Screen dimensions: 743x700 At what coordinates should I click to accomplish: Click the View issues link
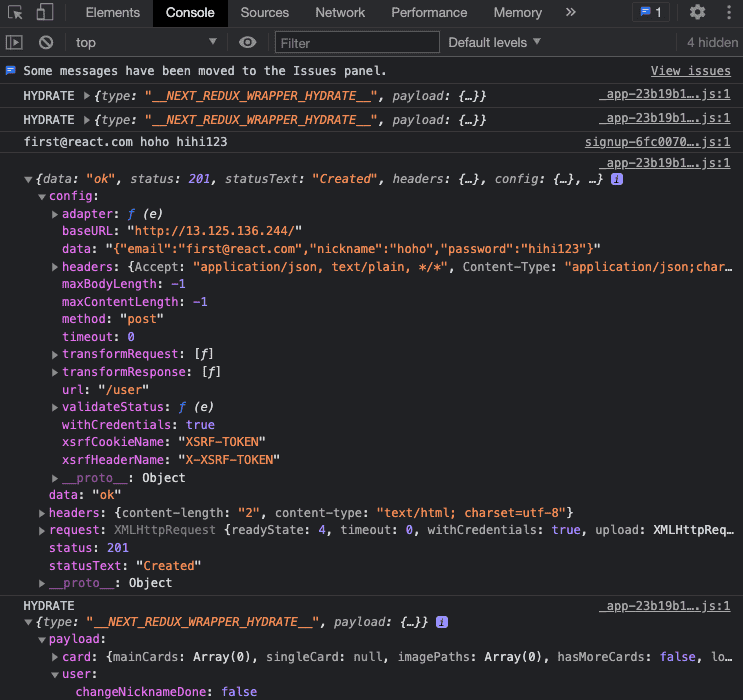(690, 71)
